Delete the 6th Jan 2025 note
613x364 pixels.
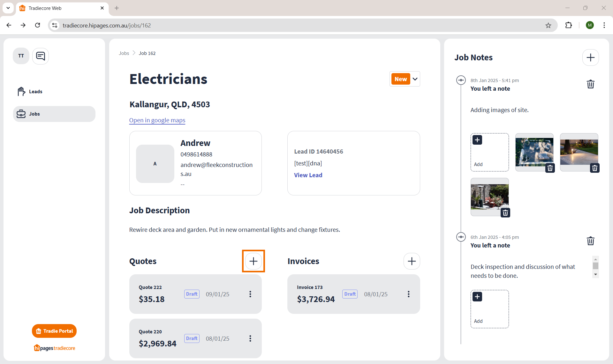point(590,241)
